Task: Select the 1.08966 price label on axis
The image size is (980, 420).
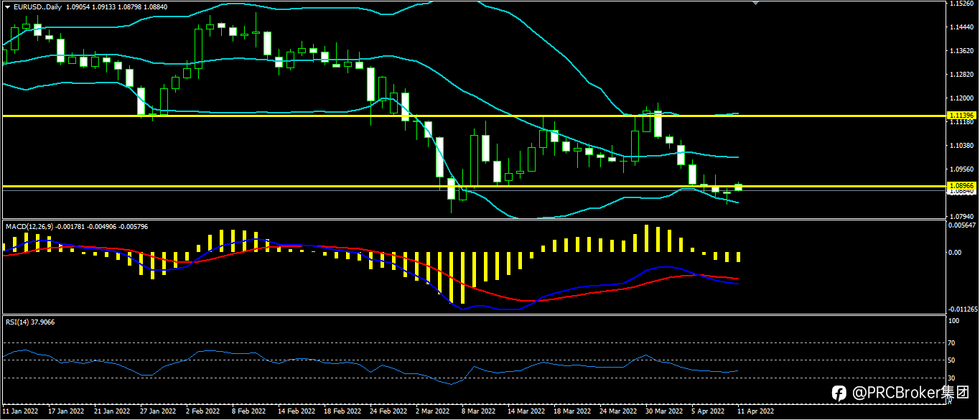Action: coord(961,186)
